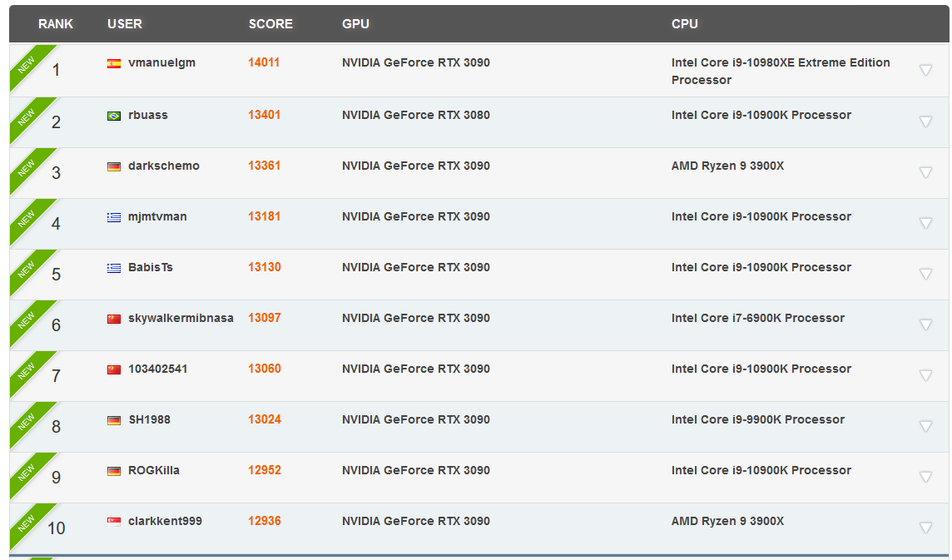
Task: Expand details for rbuass's result row
Action: tap(925, 121)
